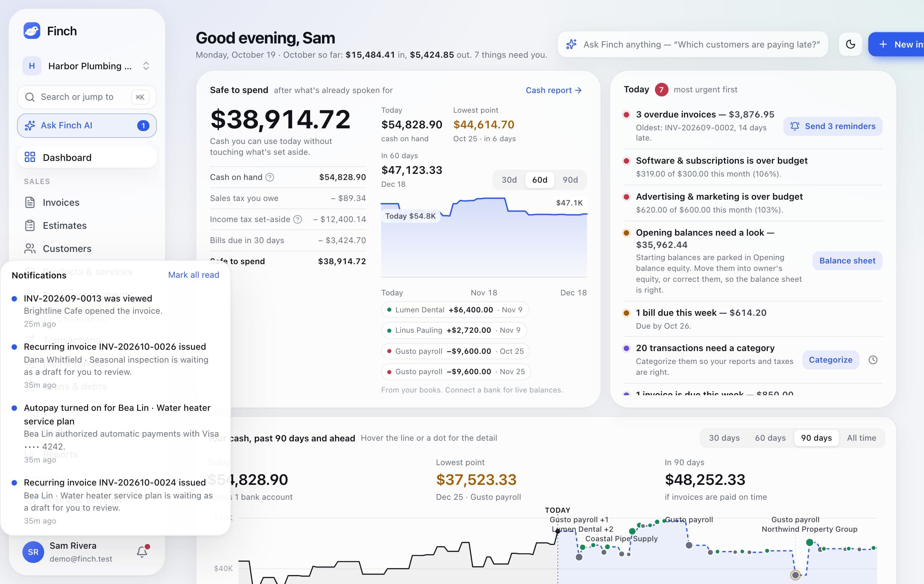Click the Cash on hand help icon
The width and height of the screenshot is (924, 584).
pyautogui.click(x=270, y=177)
